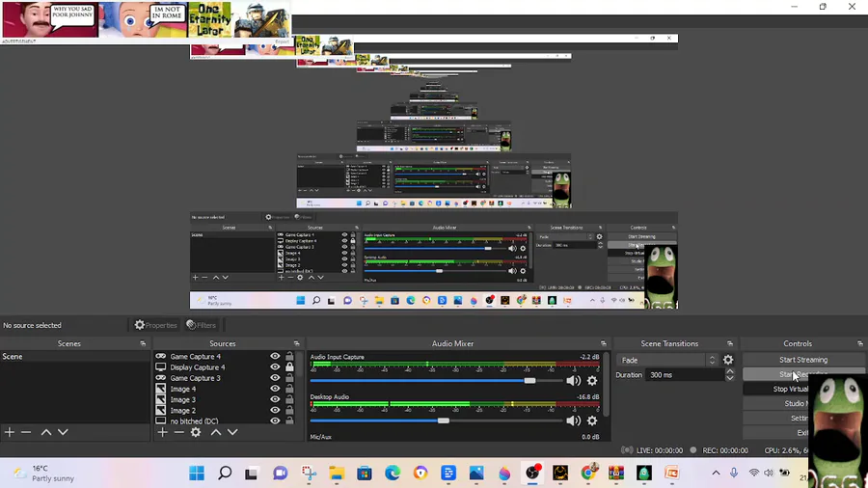This screenshot has width=868, height=488.
Task: Select Scene in the Scenes list
Action: [74, 356]
